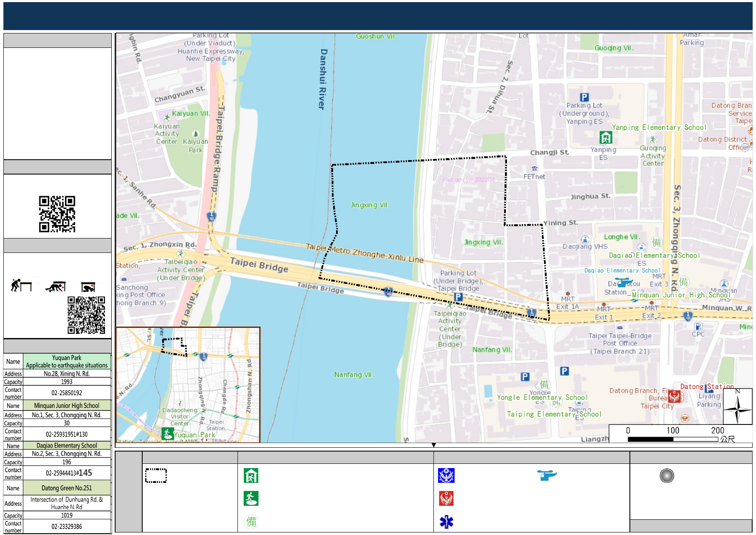756x535 pixels.
Task: Click the map scale bar
Action: coord(673,439)
